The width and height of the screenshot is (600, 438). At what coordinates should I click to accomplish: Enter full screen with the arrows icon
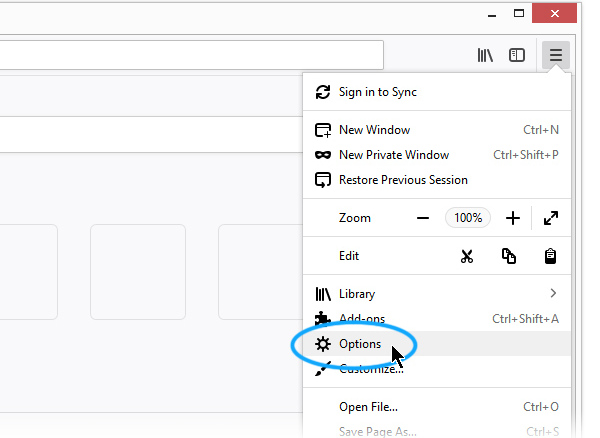tap(551, 218)
